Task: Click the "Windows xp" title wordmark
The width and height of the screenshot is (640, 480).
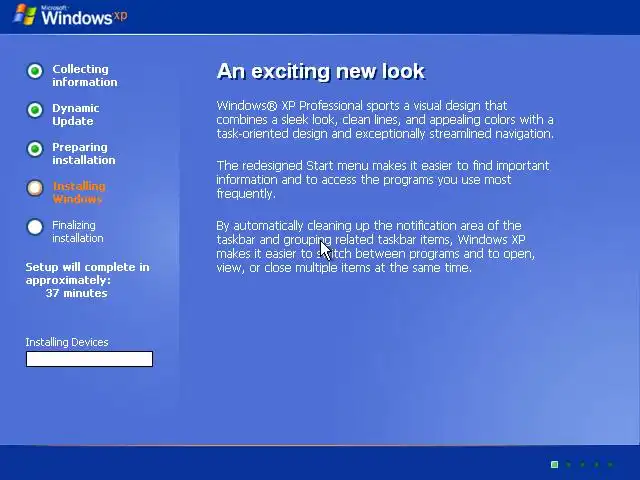Action: pyautogui.click(x=84, y=16)
